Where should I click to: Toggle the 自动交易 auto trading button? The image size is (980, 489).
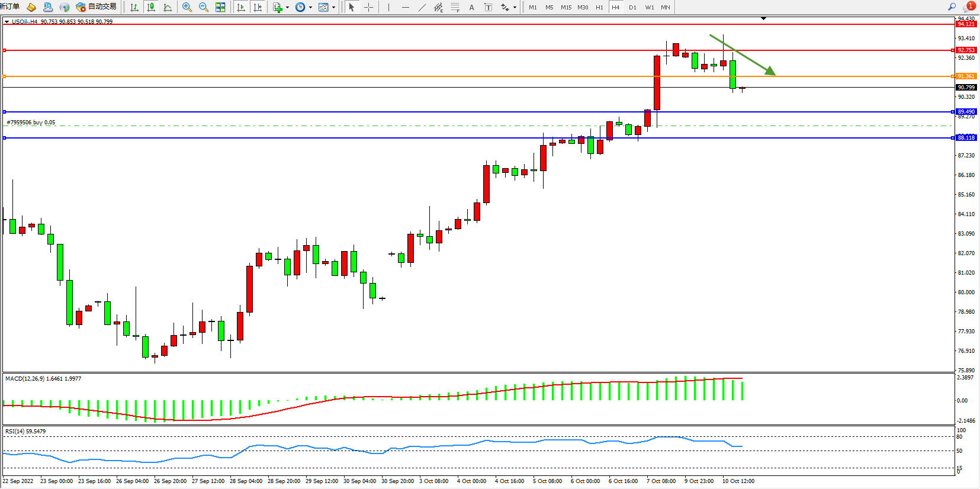[x=97, y=7]
